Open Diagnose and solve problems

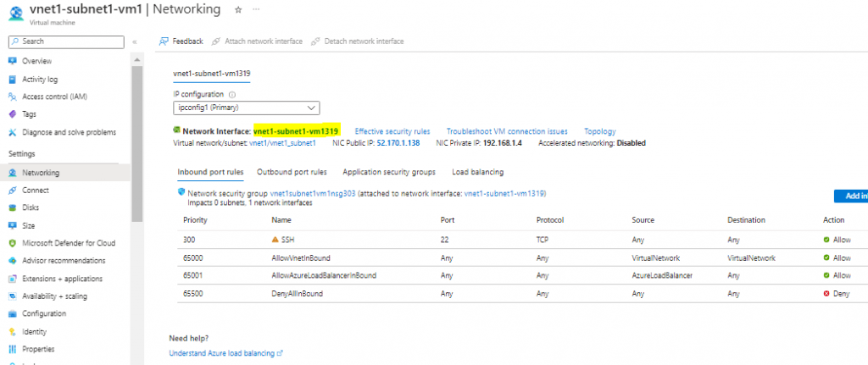click(x=69, y=132)
